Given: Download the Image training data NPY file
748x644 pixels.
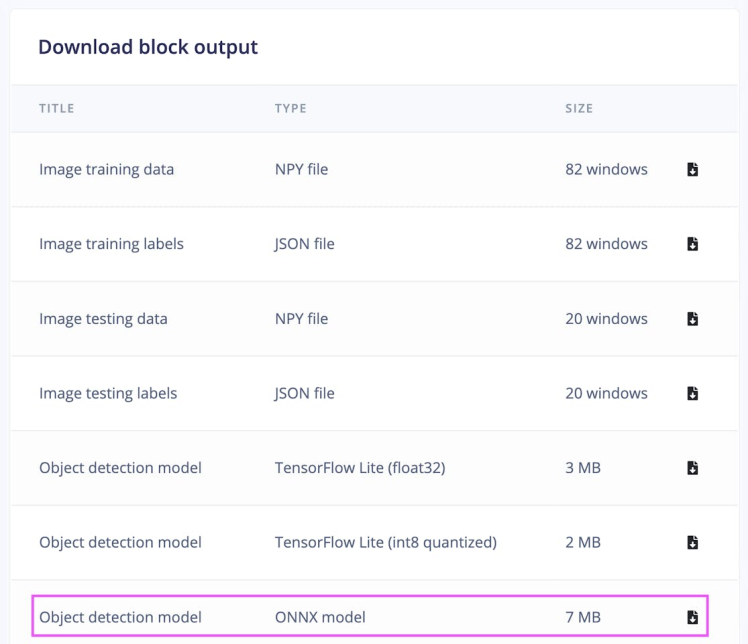Looking at the screenshot, I should [x=692, y=170].
